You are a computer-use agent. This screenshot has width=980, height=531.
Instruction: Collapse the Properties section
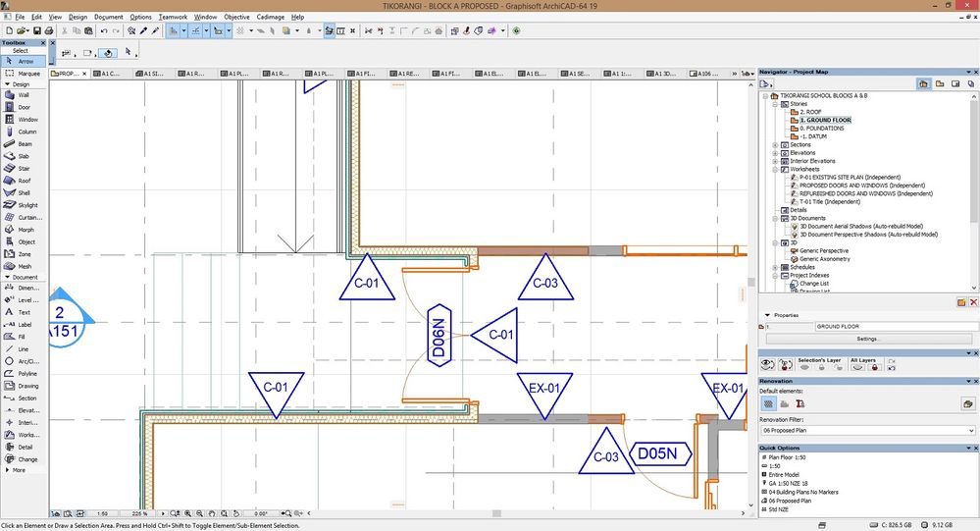[767, 315]
